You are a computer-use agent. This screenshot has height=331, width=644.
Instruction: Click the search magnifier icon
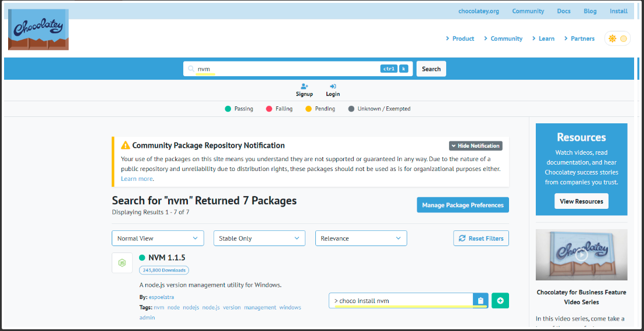(191, 69)
